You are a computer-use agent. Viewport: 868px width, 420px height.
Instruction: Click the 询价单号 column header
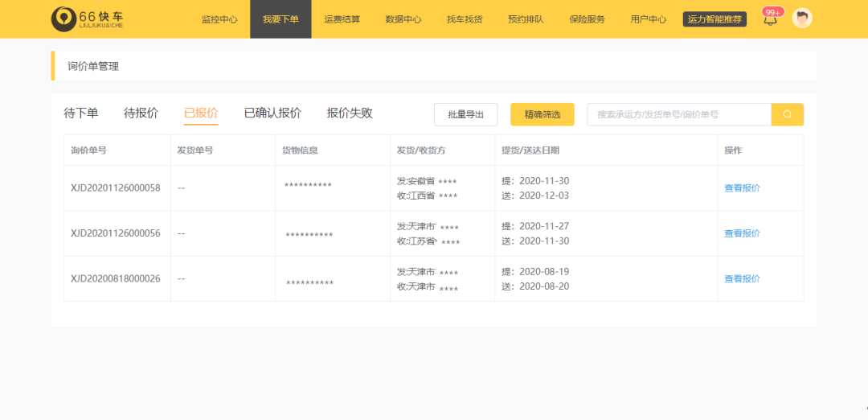[88, 150]
